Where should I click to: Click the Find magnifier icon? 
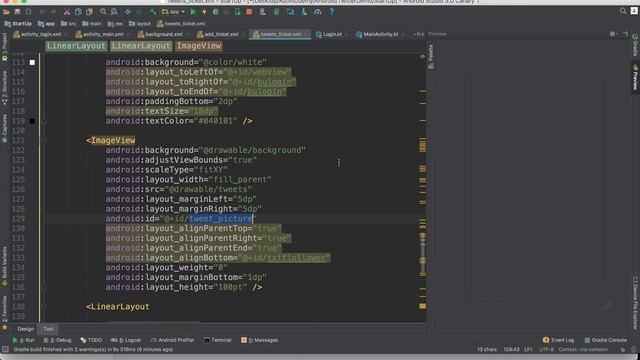[103, 12]
